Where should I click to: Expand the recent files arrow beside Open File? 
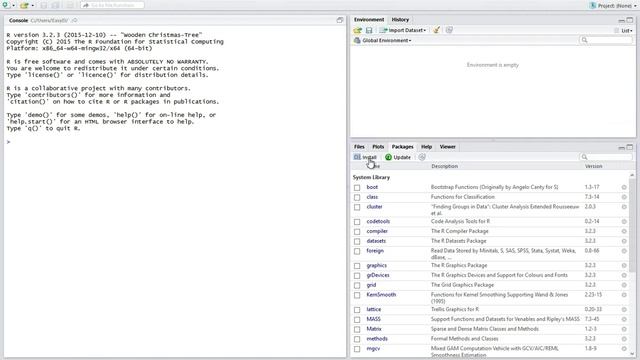pos(33,6)
